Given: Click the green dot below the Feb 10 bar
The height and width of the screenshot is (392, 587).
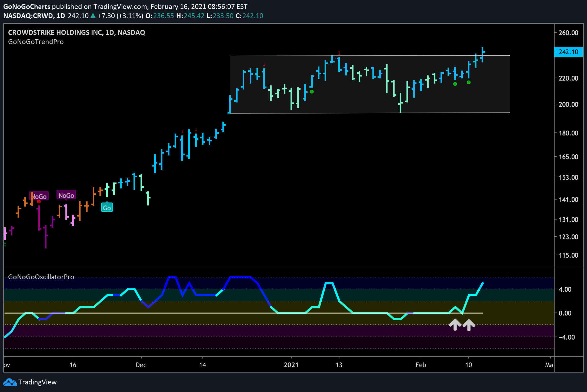Looking at the screenshot, I should click(469, 82).
